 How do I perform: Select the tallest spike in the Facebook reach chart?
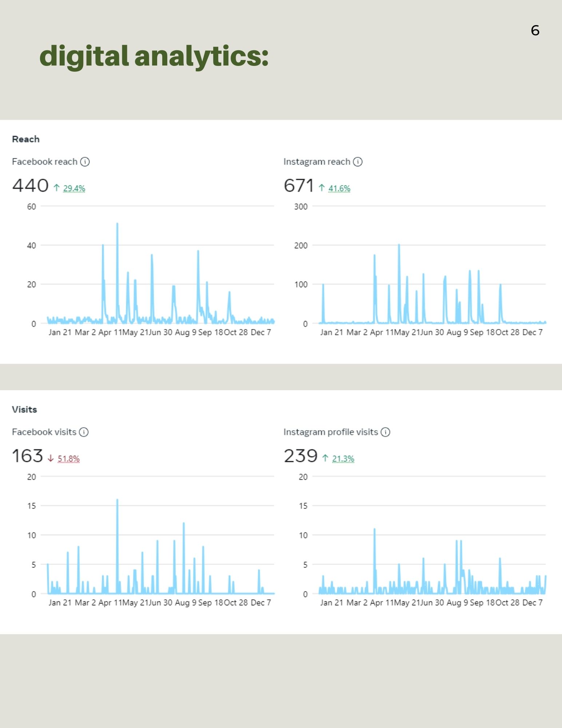[x=117, y=224]
